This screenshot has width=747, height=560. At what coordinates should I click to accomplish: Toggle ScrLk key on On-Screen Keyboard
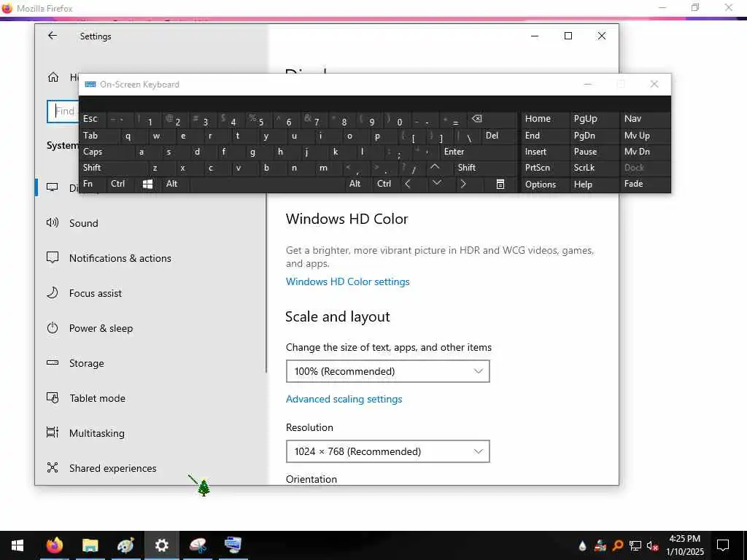594,168
